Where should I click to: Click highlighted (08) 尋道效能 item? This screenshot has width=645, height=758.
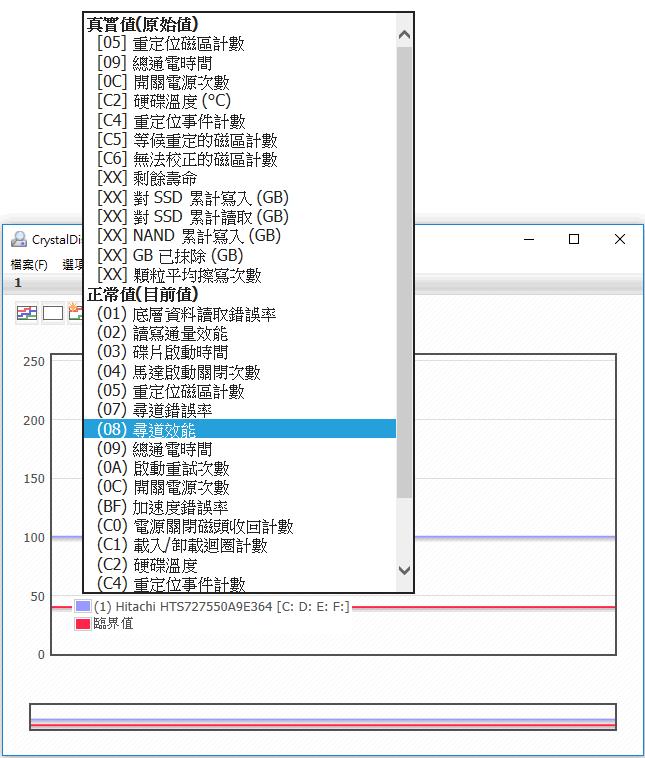pyautogui.click(x=240, y=429)
